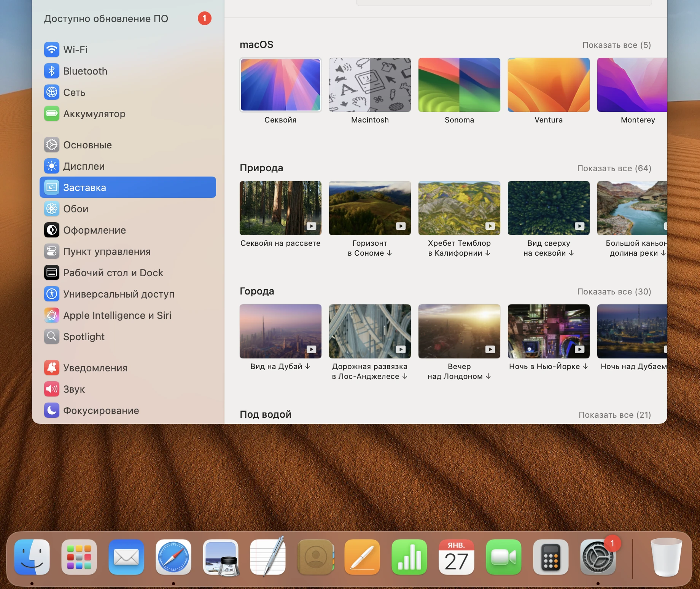
Task: Open Фокусирование settings
Action: click(127, 411)
